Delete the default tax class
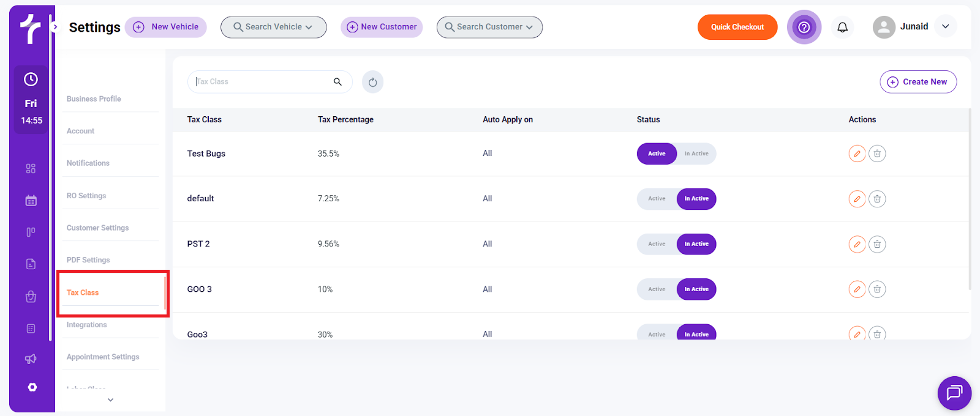Viewport: 980px width, 416px height. coord(877,199)
